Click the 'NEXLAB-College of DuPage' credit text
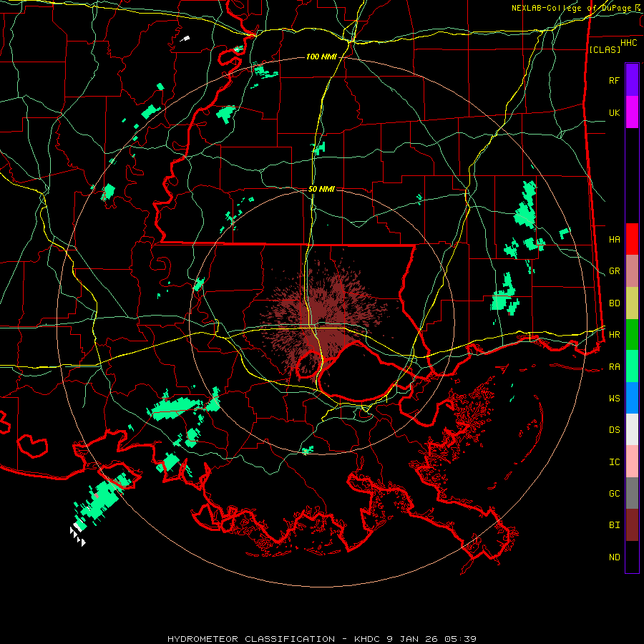Screen dimensions: 644x644 tap(571, 8)
